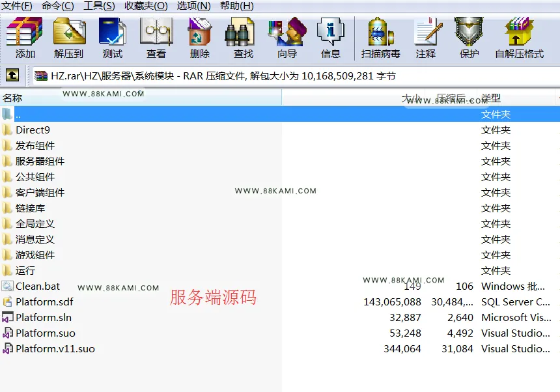Click the 解压到 (Extract to) icon
The height and width of the screenshot is (392, 560).
tap(69, 38)
